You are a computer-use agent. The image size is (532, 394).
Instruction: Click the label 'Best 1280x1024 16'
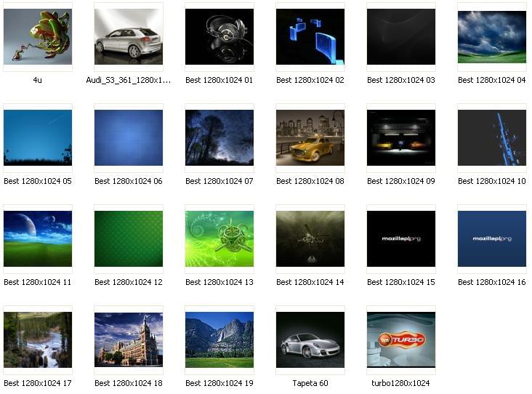tap(492, 282)
